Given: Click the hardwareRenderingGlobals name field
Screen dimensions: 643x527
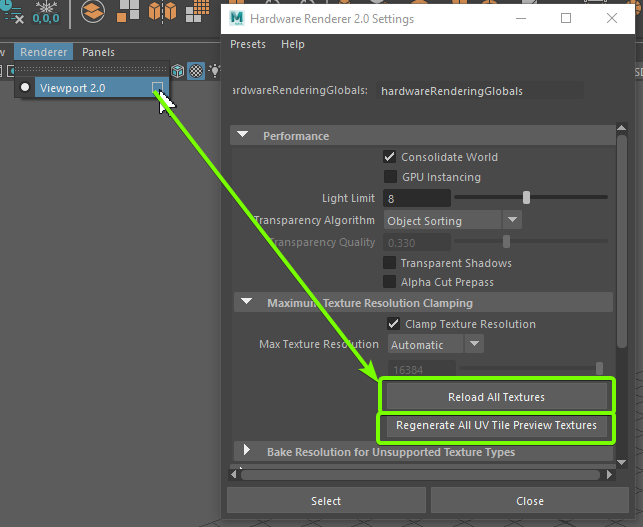Looking at the screenshot, I should [480, 91].
